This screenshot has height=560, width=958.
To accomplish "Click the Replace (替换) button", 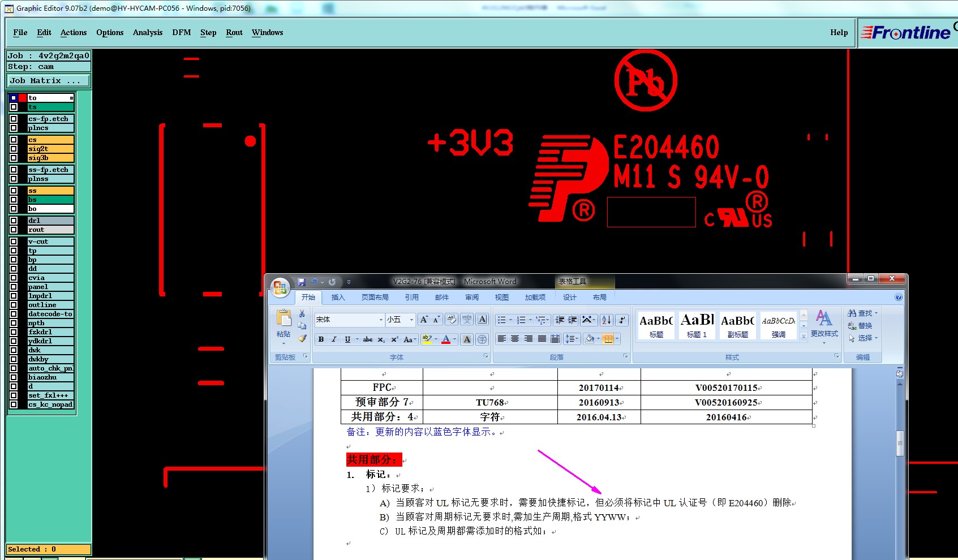I will (x=860, y=326).
